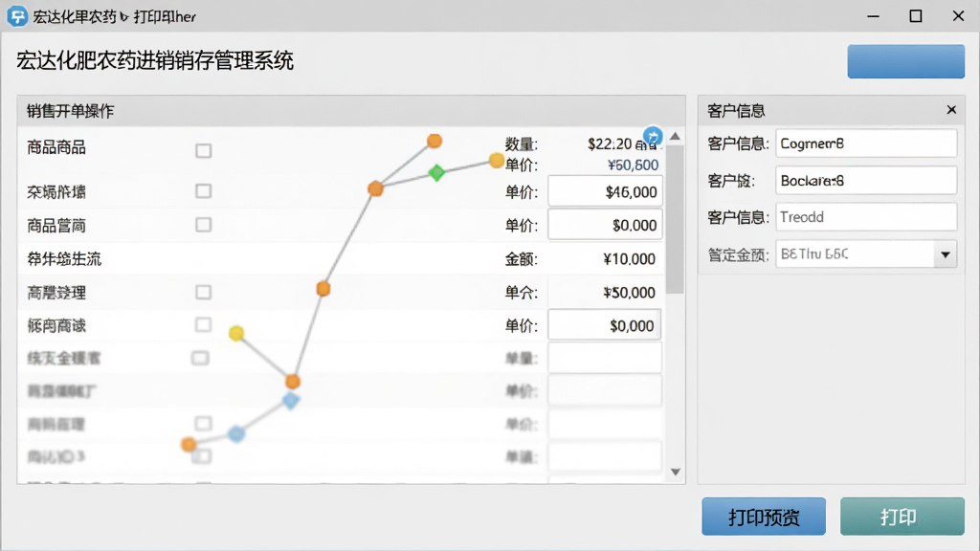Image resolution: width=980 pixels, height=551 pixels.
Task: Click the 打印 button
Action: click(902, 517)
